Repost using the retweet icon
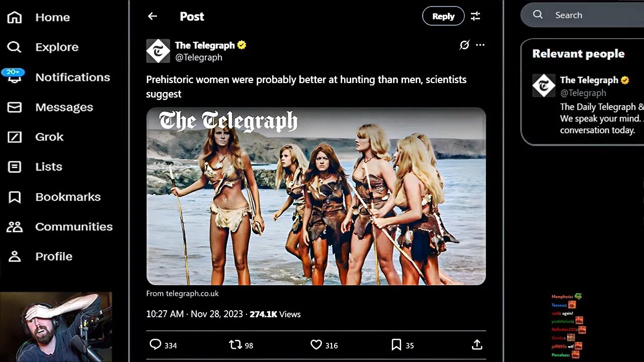The width and height of the screenshot is (644, 362). point(235,345)
